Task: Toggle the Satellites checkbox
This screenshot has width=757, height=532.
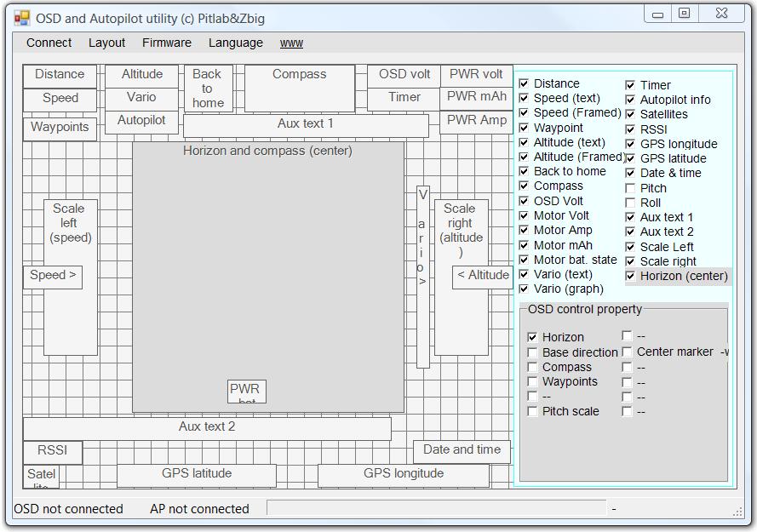Action: pyautogui.click(x=630, y=114)
